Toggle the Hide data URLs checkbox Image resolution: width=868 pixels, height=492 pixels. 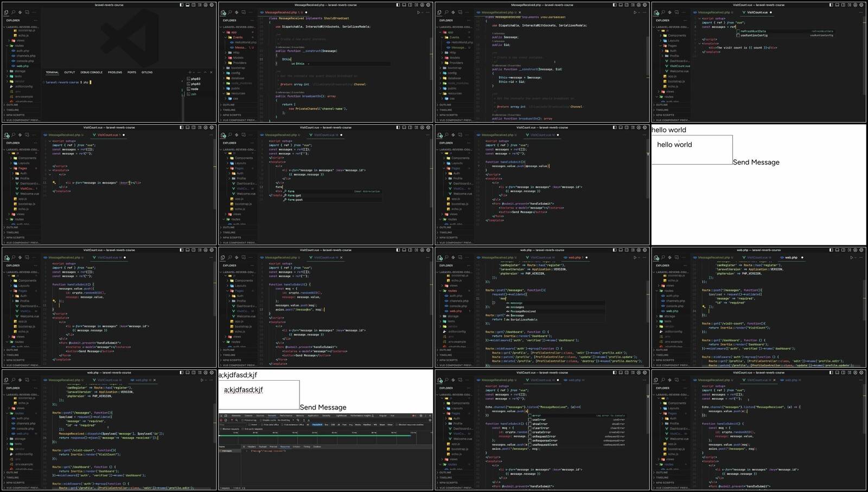(262, 425)
